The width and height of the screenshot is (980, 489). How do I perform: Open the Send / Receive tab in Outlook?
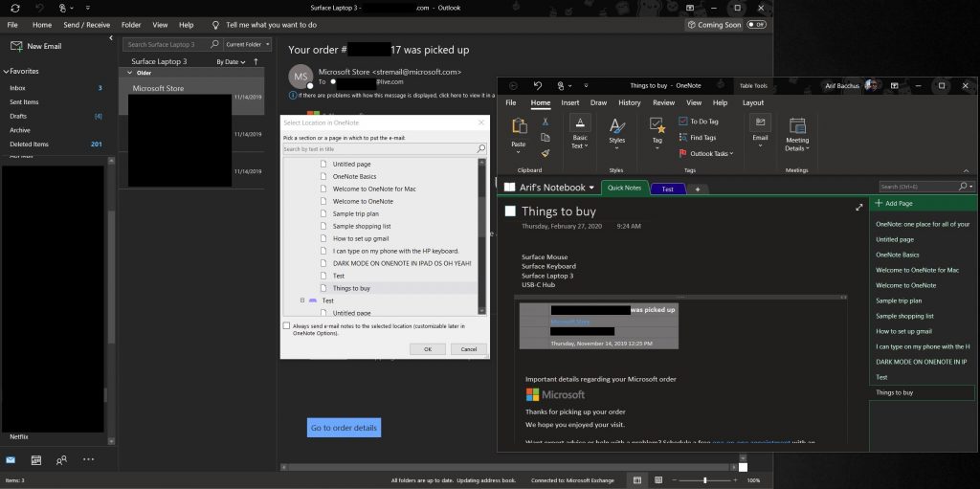pos(87,25)
